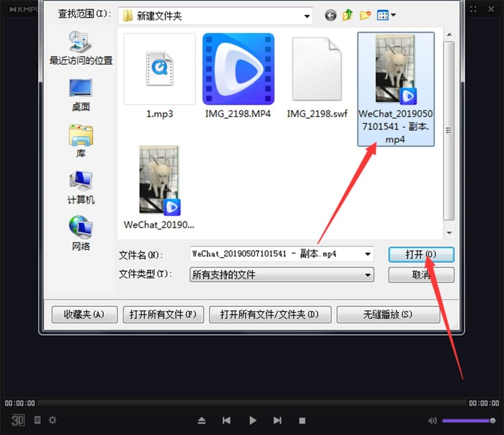Select the 桌面 sidebar item
The width and height of the screenshot is (504, 435).
(x=81, y=94)
